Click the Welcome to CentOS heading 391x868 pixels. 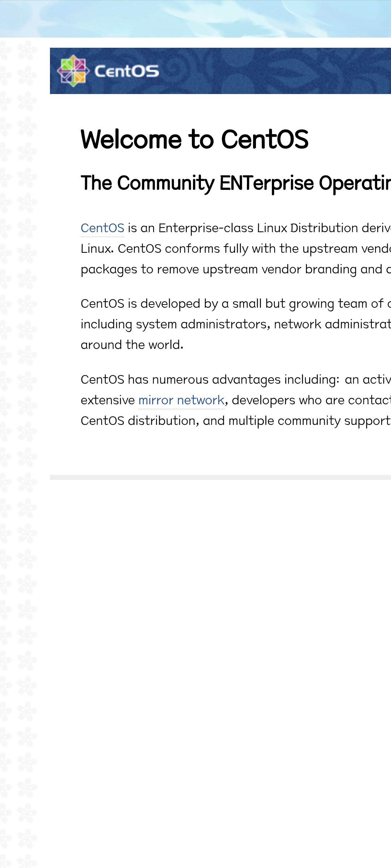pyautogui.click(x=194, y=140)
